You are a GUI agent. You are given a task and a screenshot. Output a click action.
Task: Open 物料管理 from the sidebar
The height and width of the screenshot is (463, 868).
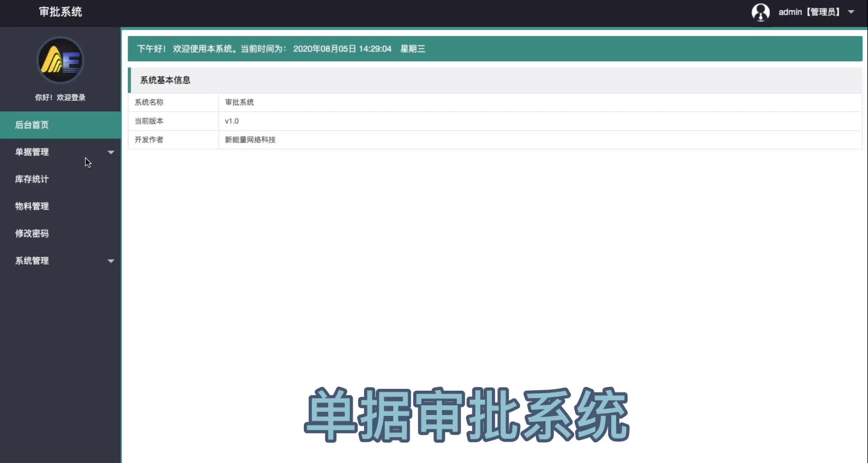click(x=61, y=206)
